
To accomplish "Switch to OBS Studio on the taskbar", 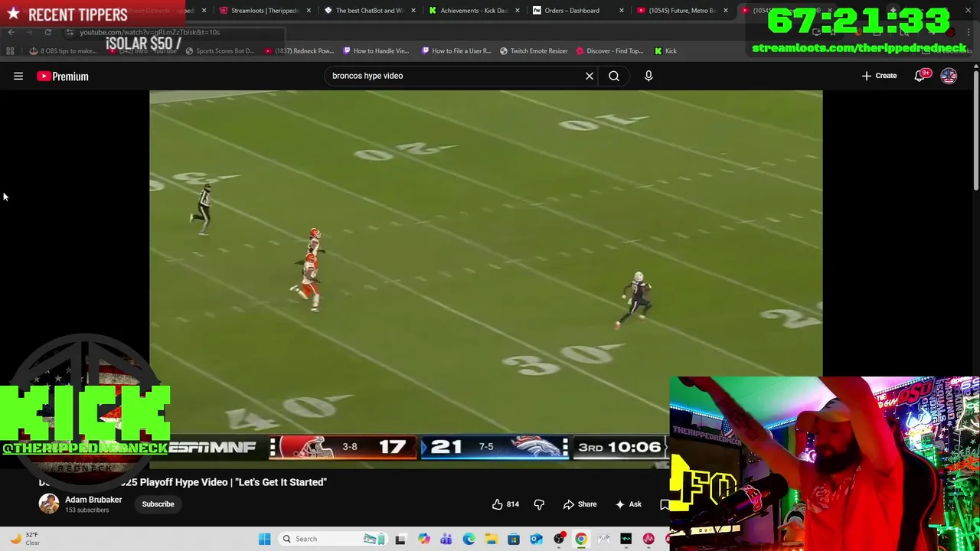I will 559,539.
